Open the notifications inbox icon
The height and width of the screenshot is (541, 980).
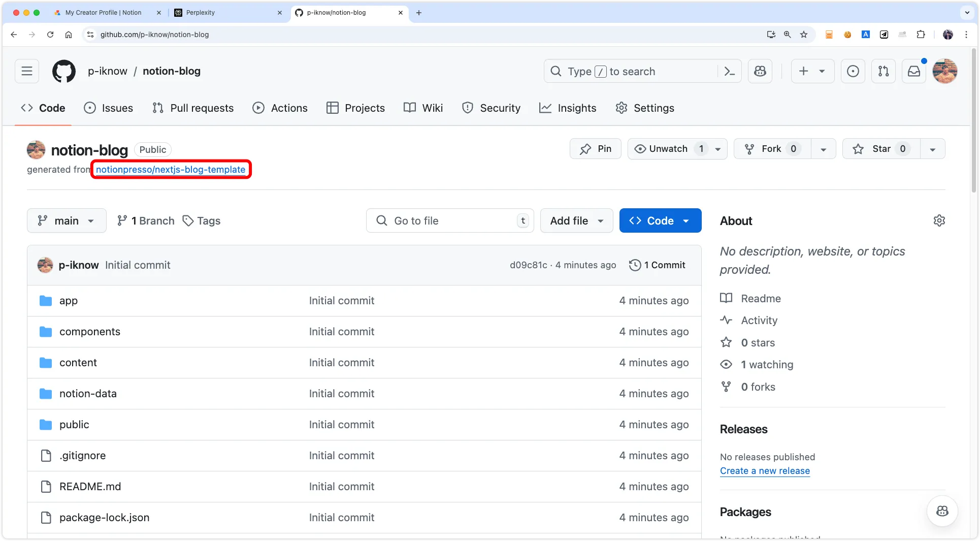pos(914,71)
